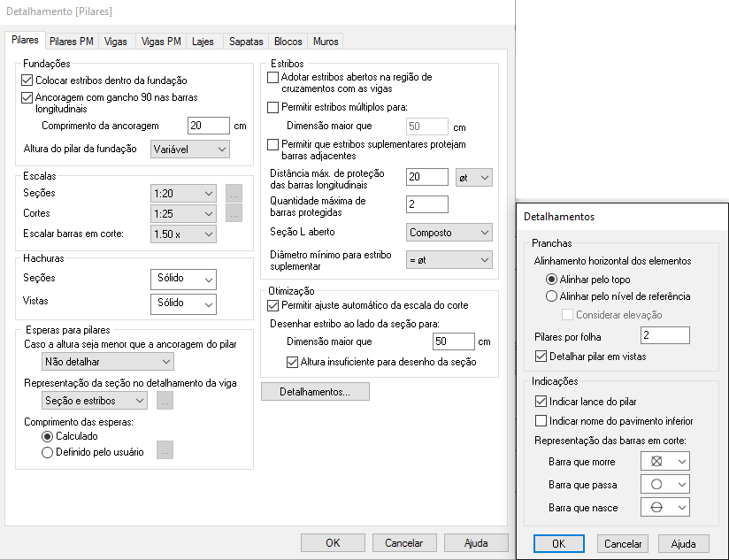Uncheck Ancoragem com gancho 90 checkbox
The image size is (729, 560).
(27, 97)
